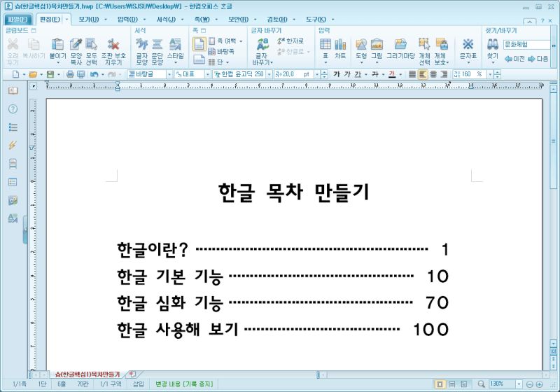Click the document tab 목차만들기
This screenshot has height=392, width=560.
click(87, 374)
